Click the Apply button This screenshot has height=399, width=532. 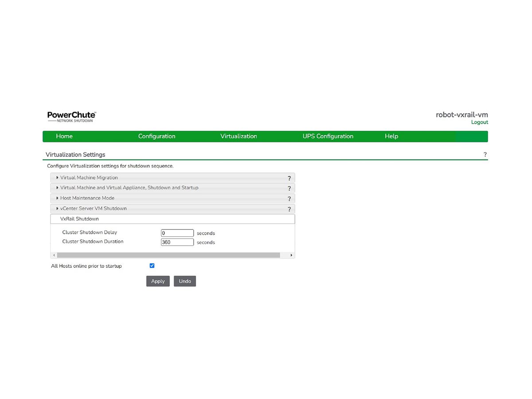coord(158,281)
